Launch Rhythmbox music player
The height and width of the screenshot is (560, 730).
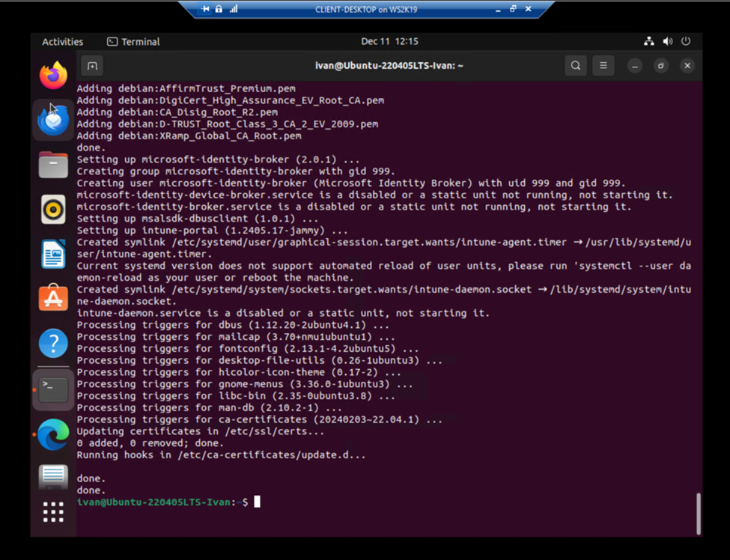point(53,210)
